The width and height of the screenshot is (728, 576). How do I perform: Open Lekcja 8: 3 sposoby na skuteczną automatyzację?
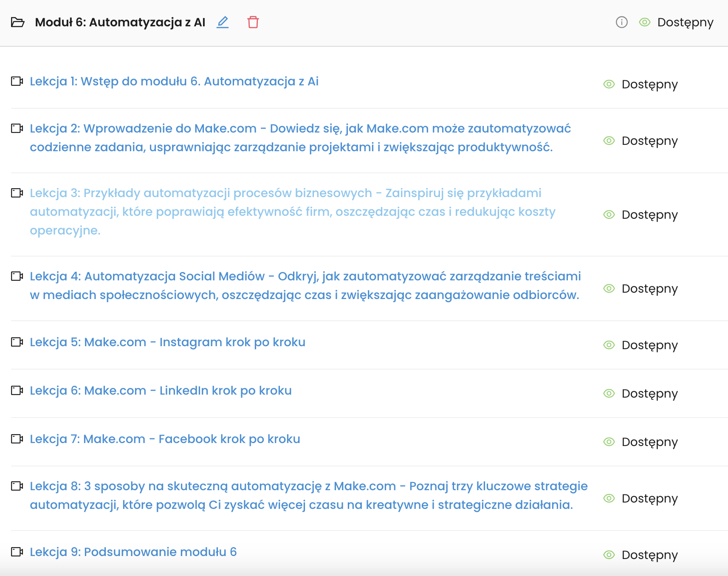(x=309, y=495)
